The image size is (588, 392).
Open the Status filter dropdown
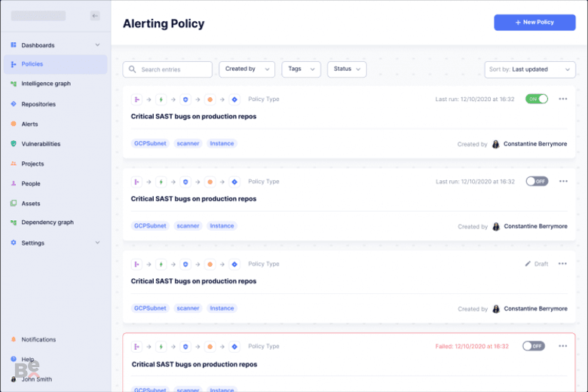click(x=347, y=69)
